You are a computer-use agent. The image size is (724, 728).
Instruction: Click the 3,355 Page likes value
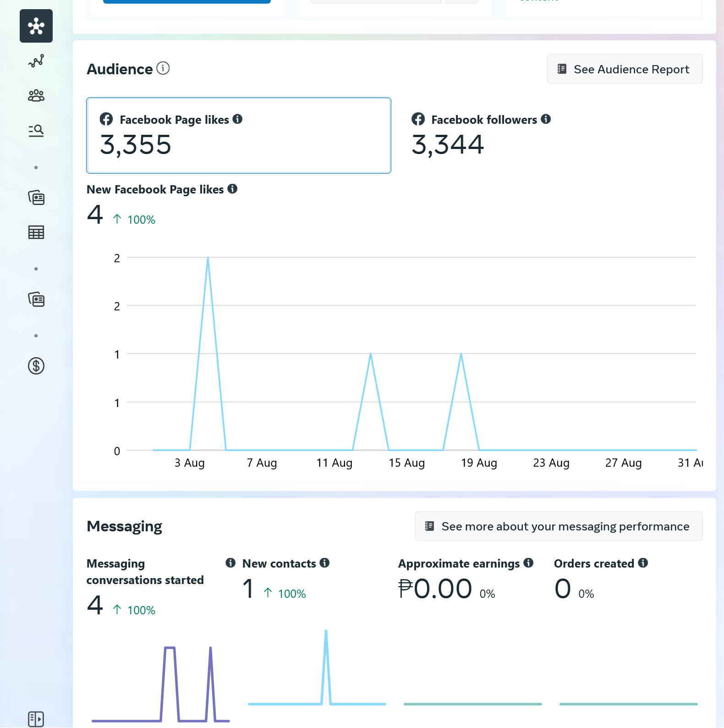[136, 145]
